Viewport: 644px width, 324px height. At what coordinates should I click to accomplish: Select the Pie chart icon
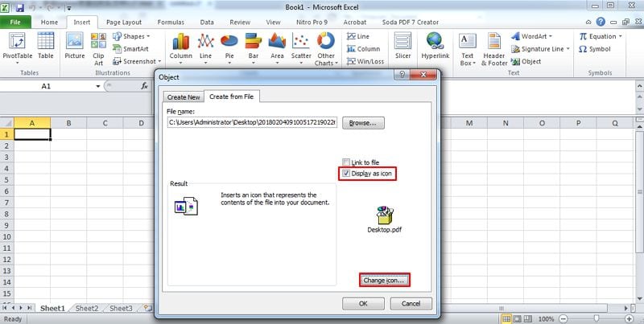pos(229,47)
